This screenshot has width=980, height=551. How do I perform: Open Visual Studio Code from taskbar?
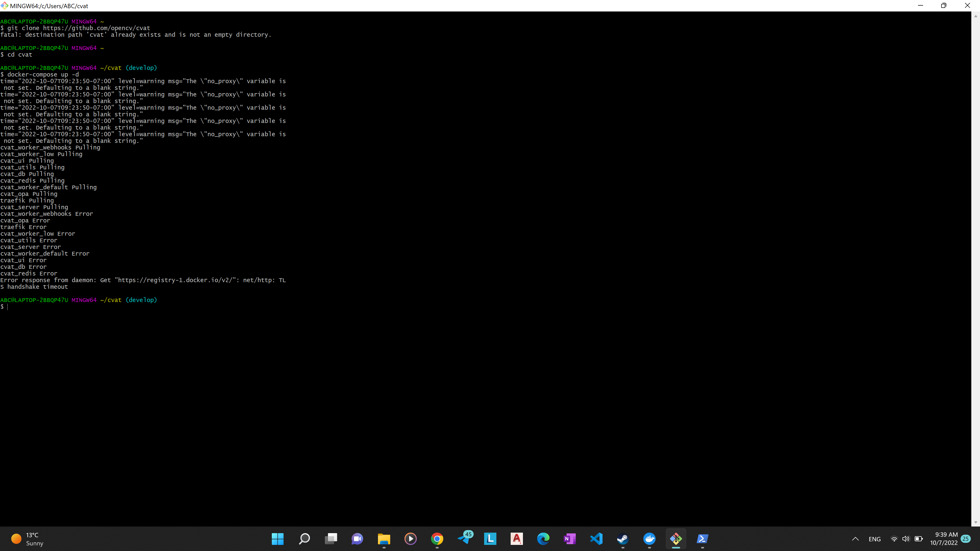click(x=596, y=539)
